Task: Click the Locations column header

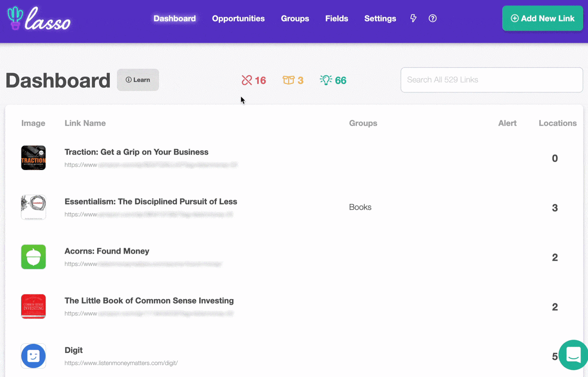Action: (557, 123)
